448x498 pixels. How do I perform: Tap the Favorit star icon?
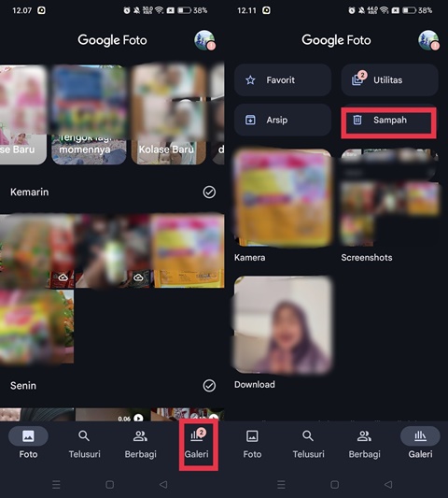(x=250, y=80)
